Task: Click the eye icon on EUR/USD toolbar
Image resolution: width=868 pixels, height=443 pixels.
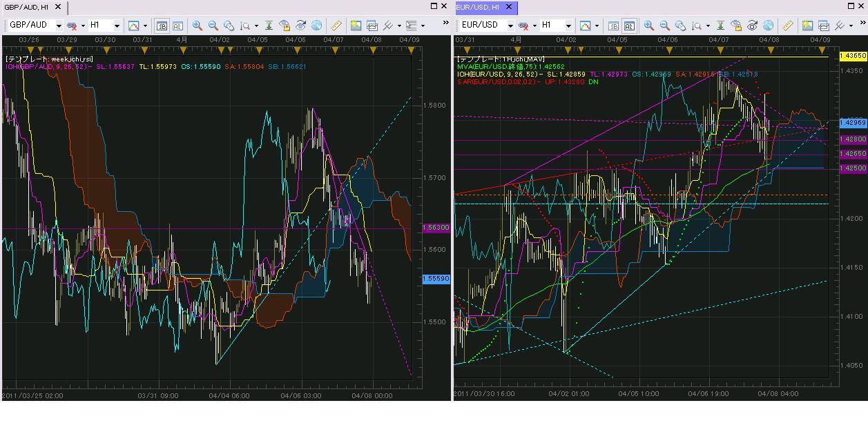Action: pos(752,26)
